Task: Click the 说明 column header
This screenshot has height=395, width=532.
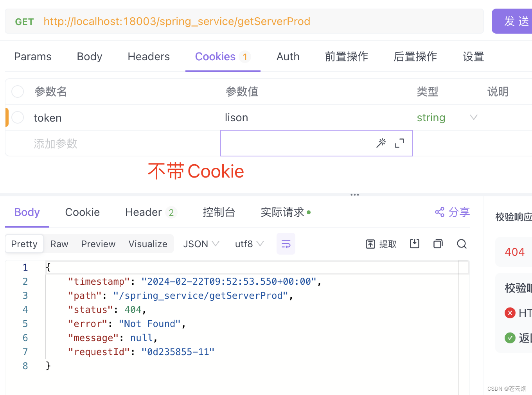Action: tap(498, 92)
